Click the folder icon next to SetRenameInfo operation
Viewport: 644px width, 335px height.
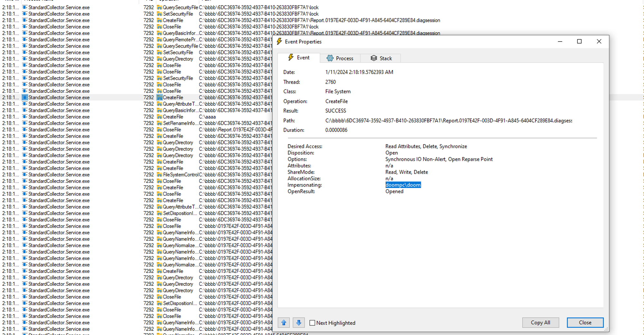159,123
